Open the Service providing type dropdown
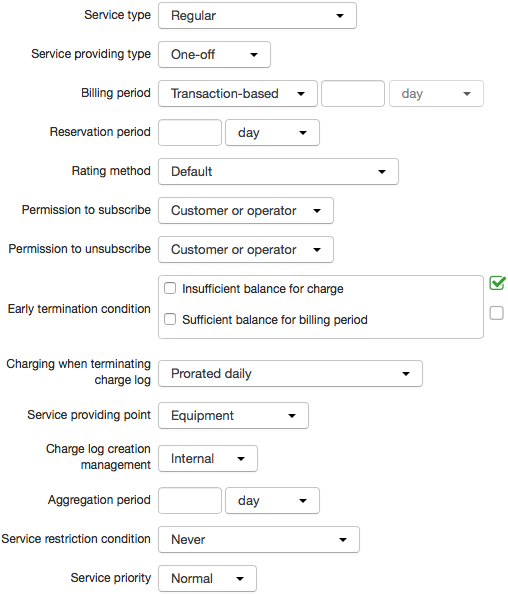 click(x=214, y=55)
